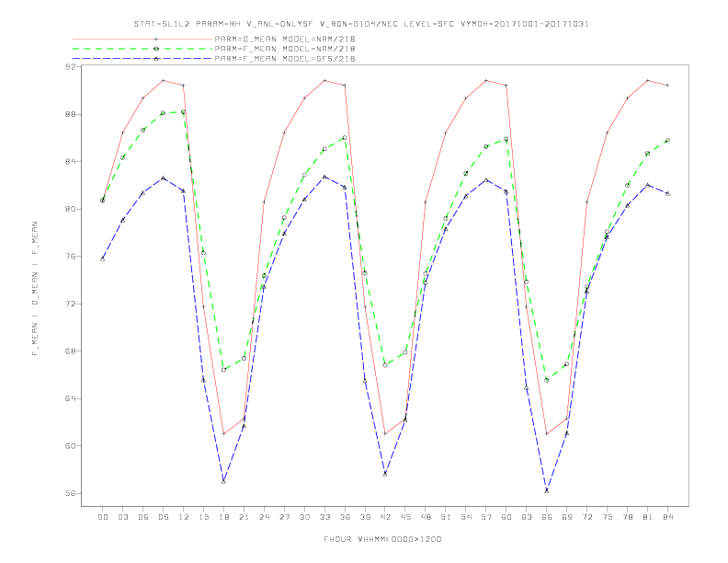Click y-axis tick label 80
Screen dimensions: 728x563
tap(71, 209)
